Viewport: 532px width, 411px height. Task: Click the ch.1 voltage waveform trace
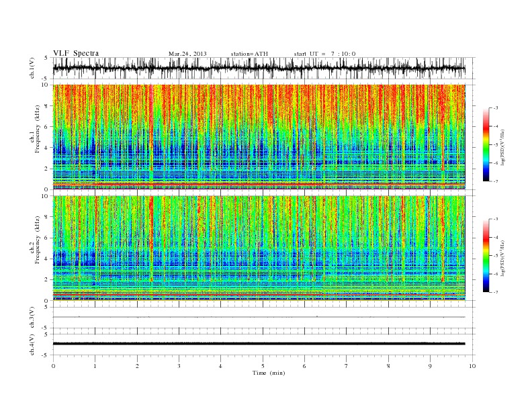[259, 68]
